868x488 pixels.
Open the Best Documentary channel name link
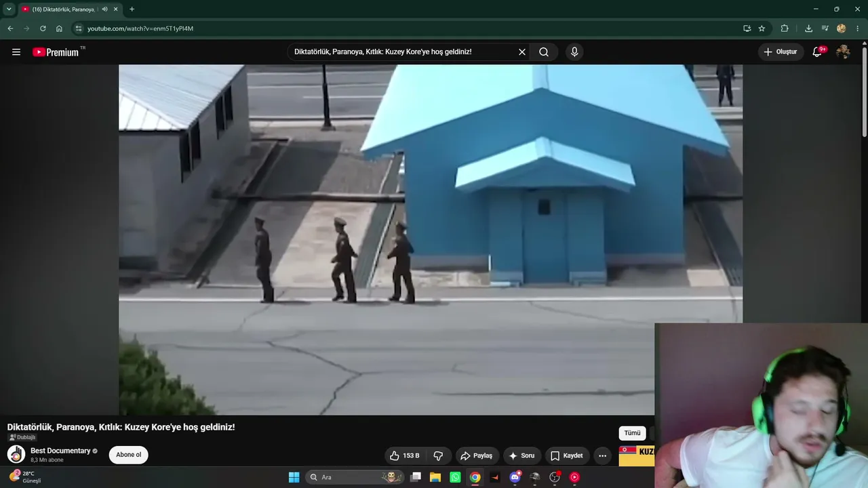pos(60,451)
